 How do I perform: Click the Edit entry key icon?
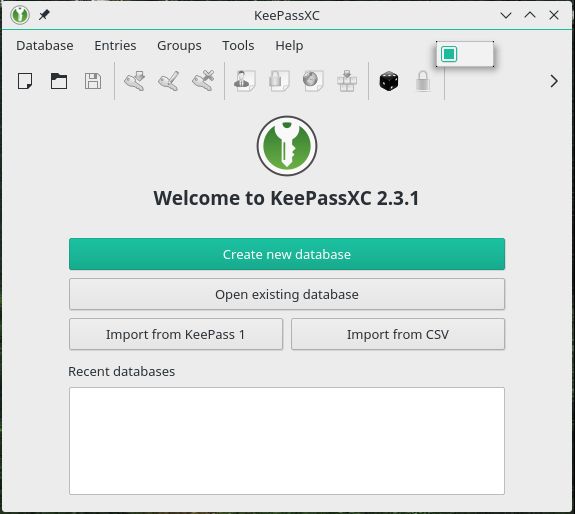click(x=169, y=81)
